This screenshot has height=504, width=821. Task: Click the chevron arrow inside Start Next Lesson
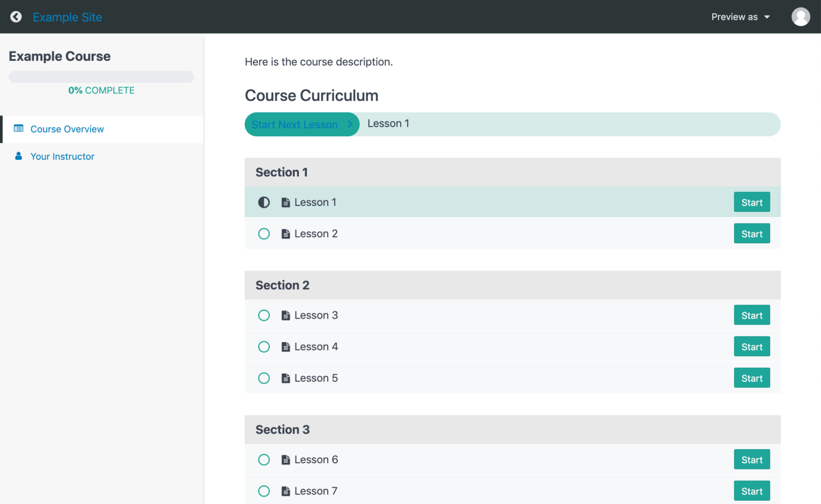(x=350, y=124)
